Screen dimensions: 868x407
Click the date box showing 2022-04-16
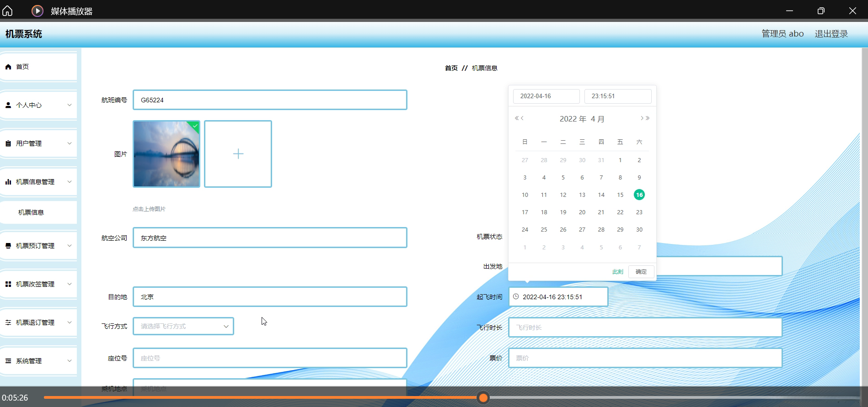pos(547,96)
